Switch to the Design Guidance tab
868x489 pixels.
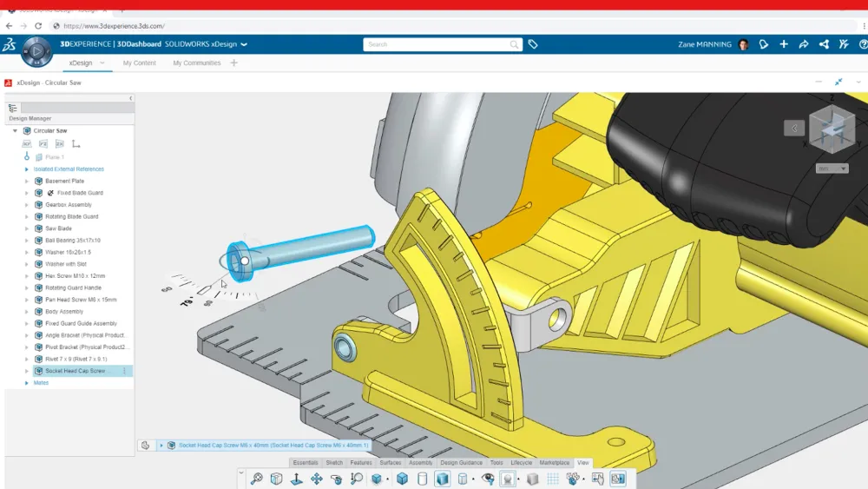pos(461,462)
